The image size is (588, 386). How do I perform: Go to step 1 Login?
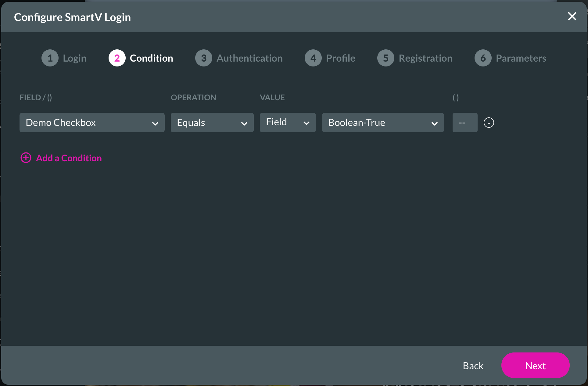[64, 58]
